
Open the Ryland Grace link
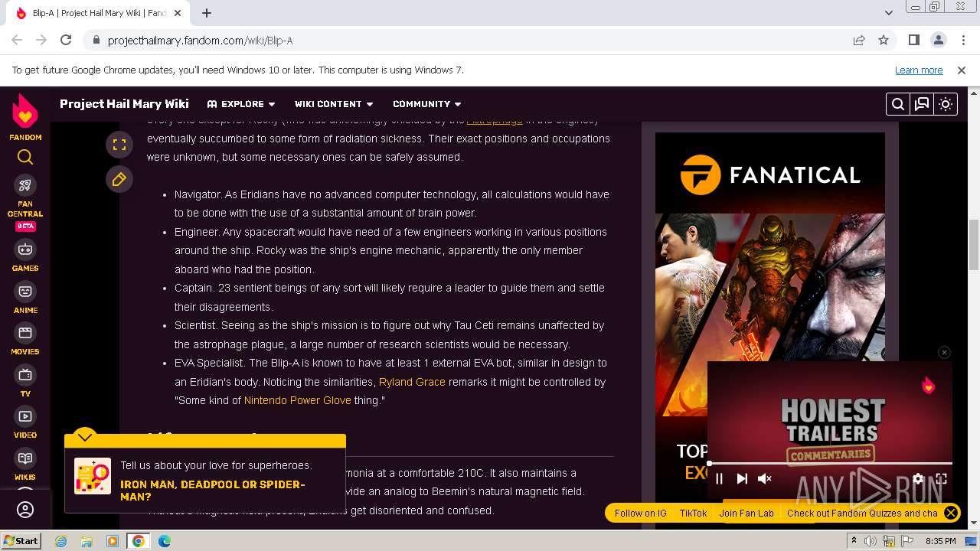[412, 381]
